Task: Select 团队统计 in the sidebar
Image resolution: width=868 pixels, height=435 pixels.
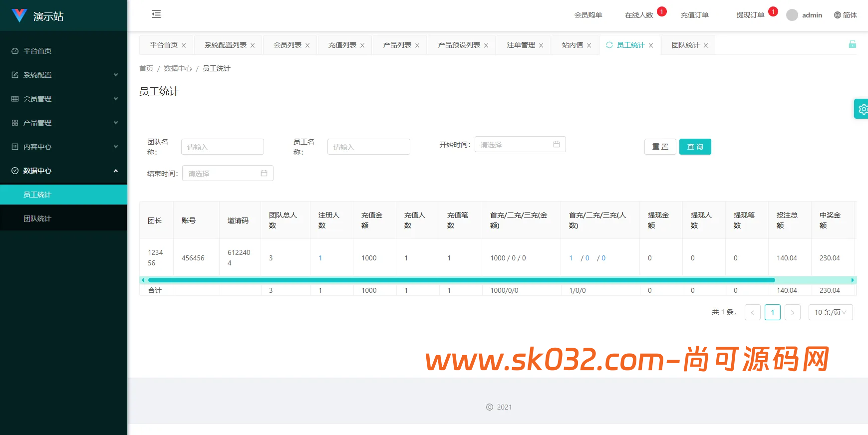Action: pyautogui.click(x=63, y=218)
